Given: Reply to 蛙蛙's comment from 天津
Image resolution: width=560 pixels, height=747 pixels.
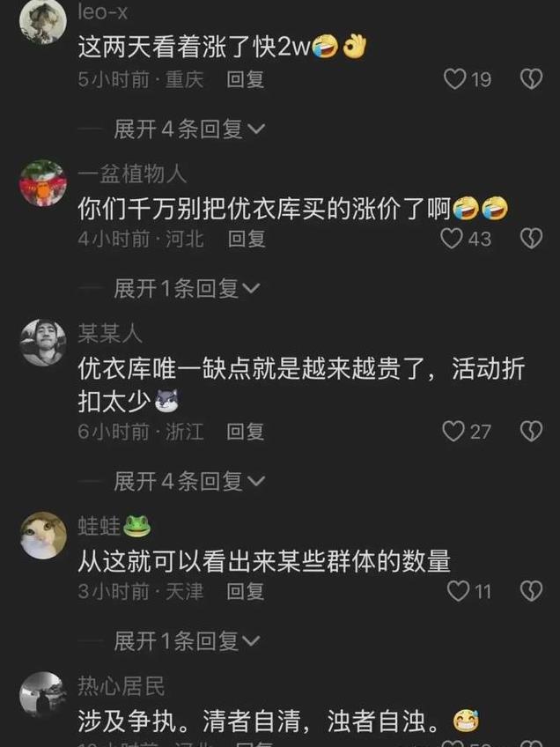Looking at the screenshot, I should (245, 591).
